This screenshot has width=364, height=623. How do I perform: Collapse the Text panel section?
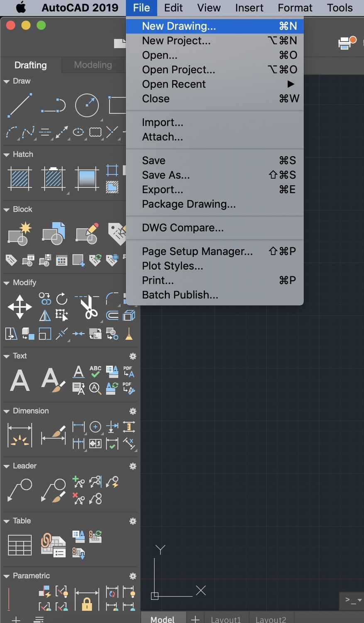(6, 356)
